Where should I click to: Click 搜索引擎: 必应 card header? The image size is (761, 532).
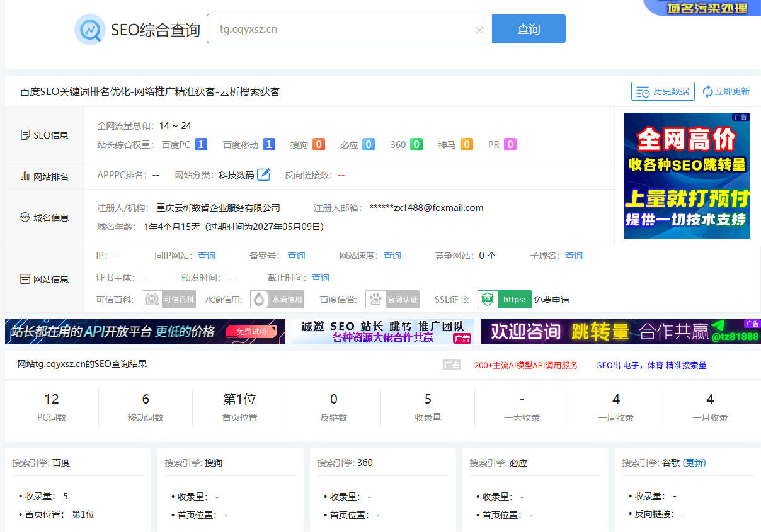(x=498, y=463)
